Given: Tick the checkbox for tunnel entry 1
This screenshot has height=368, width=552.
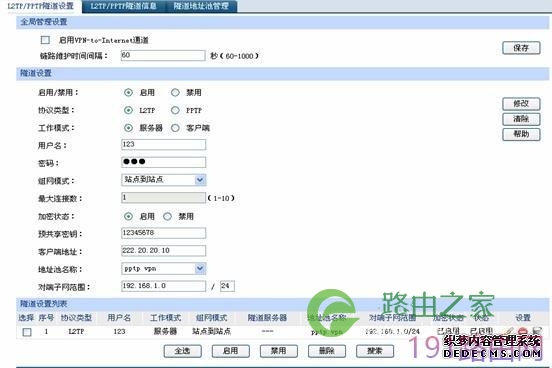Looking at the screenshot, I should pyautogui.click(x=27, y=332).
